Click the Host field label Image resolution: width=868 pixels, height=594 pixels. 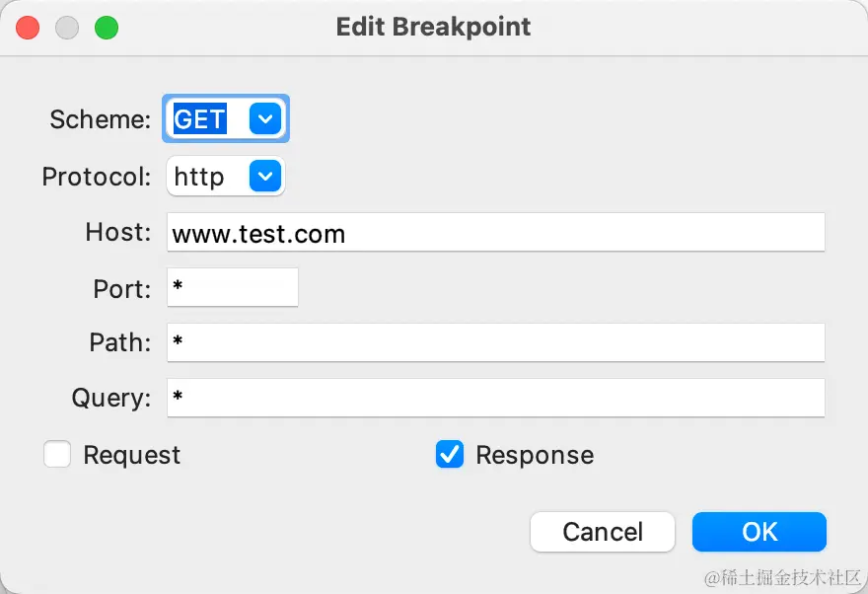[x=118, y=234]
